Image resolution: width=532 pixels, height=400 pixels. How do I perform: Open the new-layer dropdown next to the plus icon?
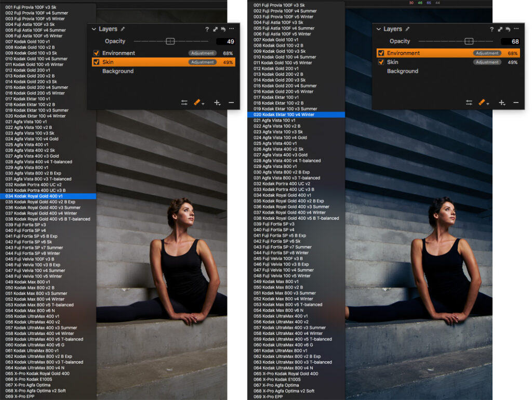(220, 104)
